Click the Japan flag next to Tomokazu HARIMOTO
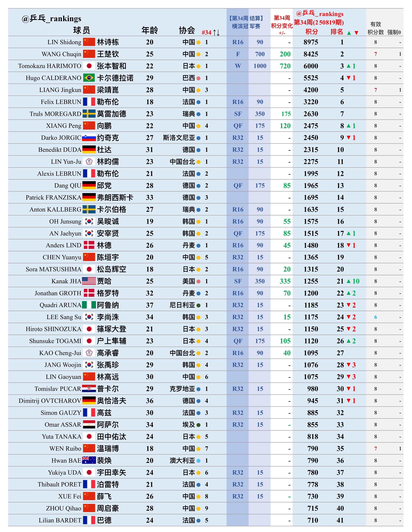The width and height of the screenshot is (412, 532). pos(89,66)
